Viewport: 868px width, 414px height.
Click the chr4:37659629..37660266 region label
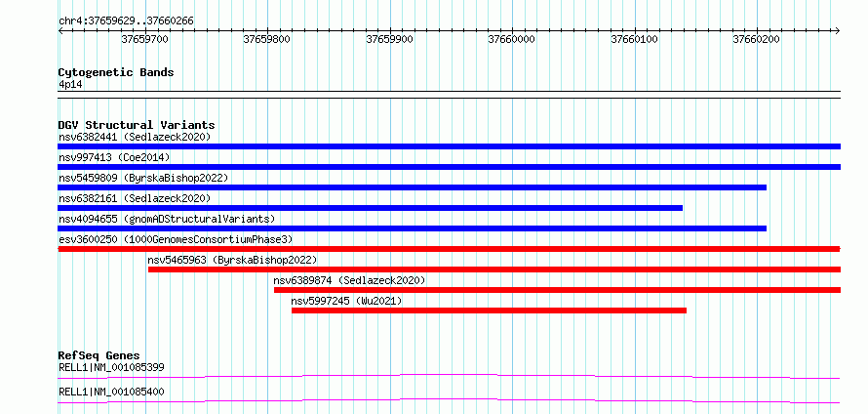pos(126,21)
